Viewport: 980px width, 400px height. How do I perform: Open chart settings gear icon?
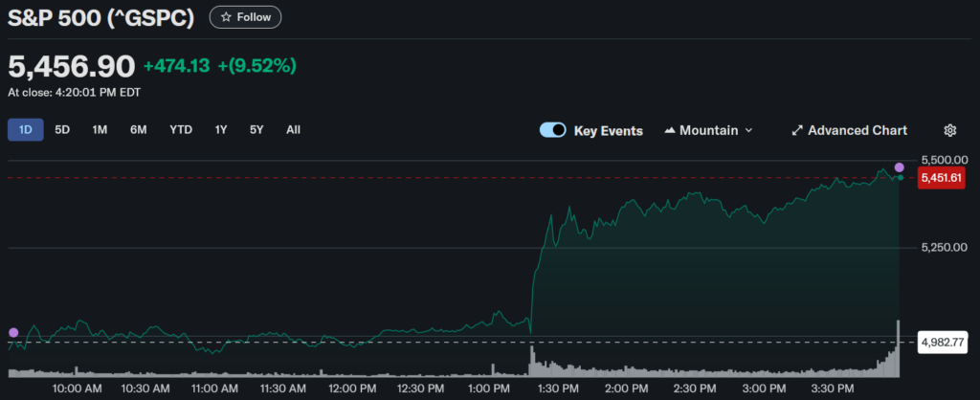tap(950, 130)
